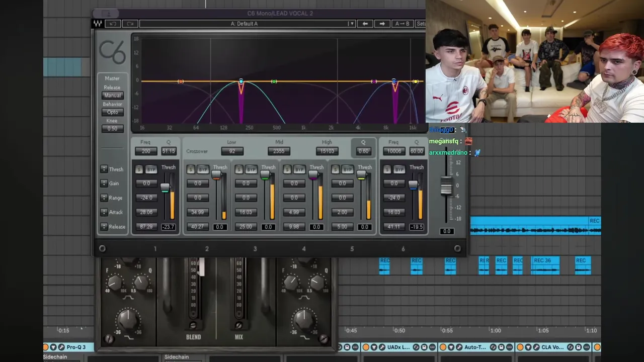Screen dimensions: 644x362
Task: Solo floating band 6 at 10006 Hz
Action: click(387, 170)
